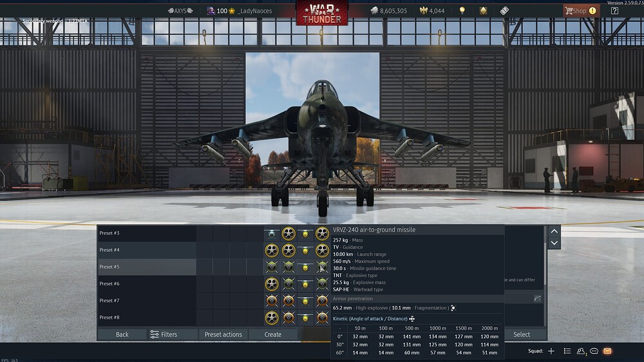
Task: Click the 4,044 Golden Eagles balance
Action: tap(431, 11)
